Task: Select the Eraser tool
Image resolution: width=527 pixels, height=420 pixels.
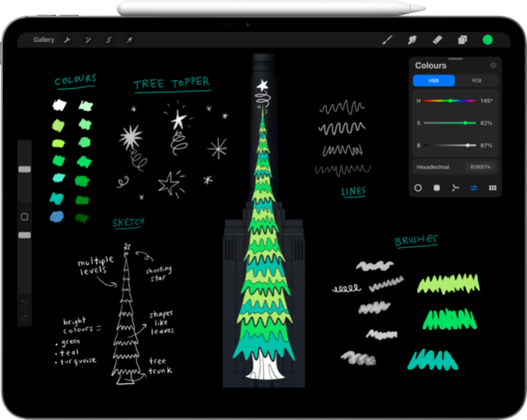Action: point(437,40)
